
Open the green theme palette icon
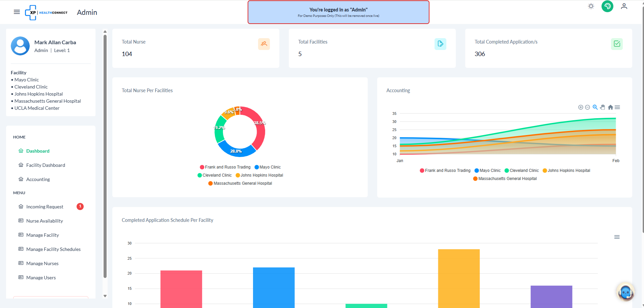click(x=607, y=6)
